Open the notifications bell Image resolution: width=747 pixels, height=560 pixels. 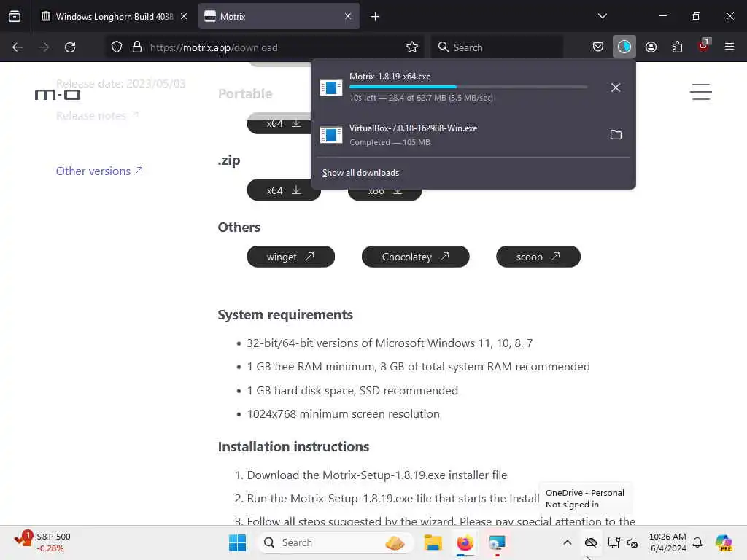click(697, 542)
